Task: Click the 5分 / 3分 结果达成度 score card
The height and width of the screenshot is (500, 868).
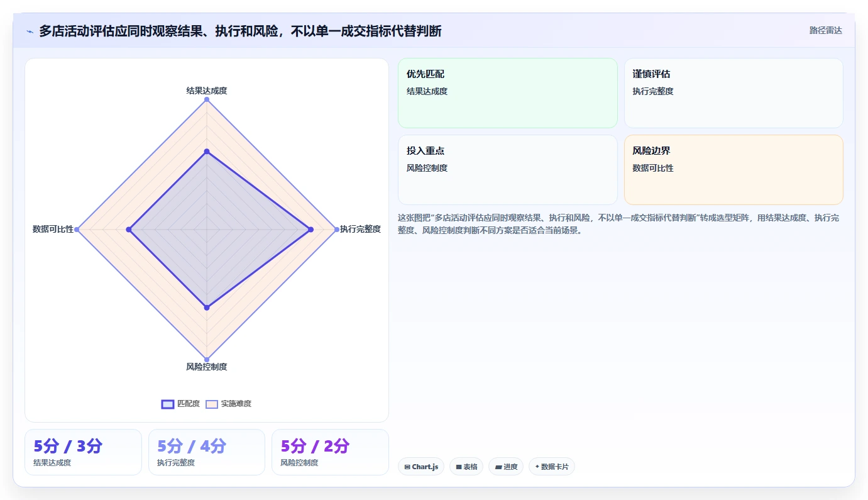Action: 83,452
